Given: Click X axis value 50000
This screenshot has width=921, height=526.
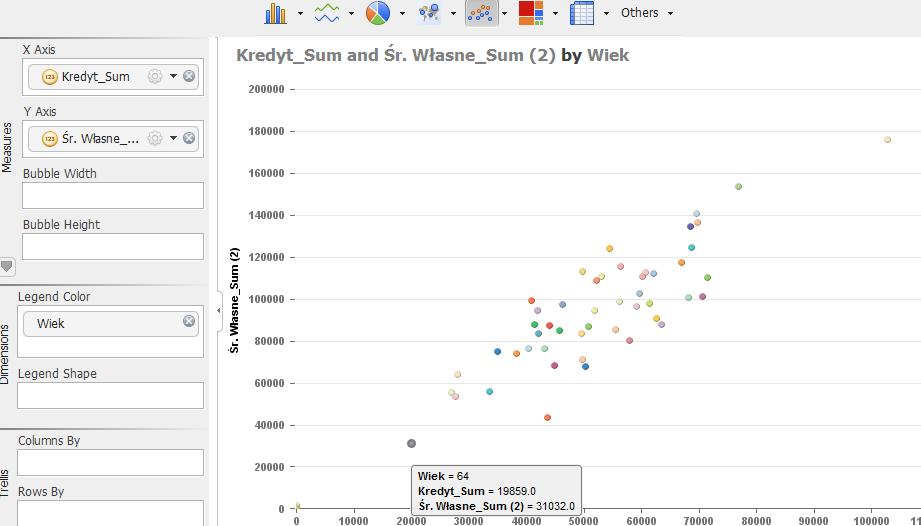Looking at the screenshot, I should 583,520.
